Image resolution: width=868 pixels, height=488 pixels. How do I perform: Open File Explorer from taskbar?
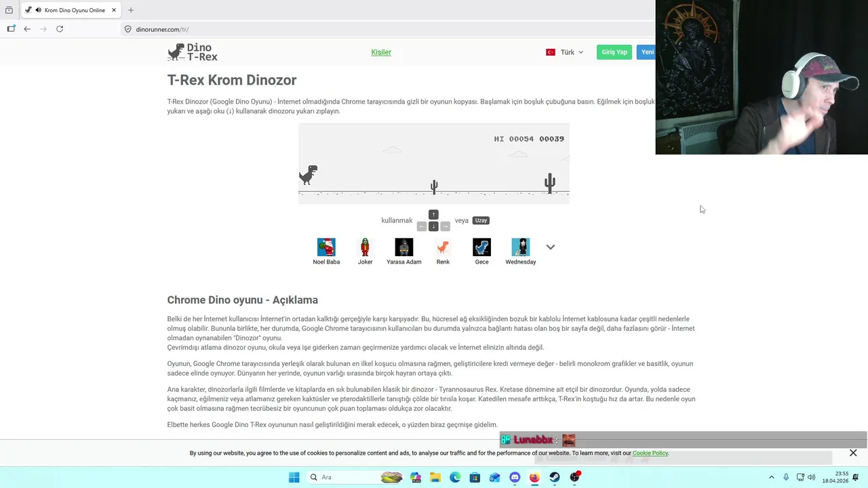coord(435,477)
